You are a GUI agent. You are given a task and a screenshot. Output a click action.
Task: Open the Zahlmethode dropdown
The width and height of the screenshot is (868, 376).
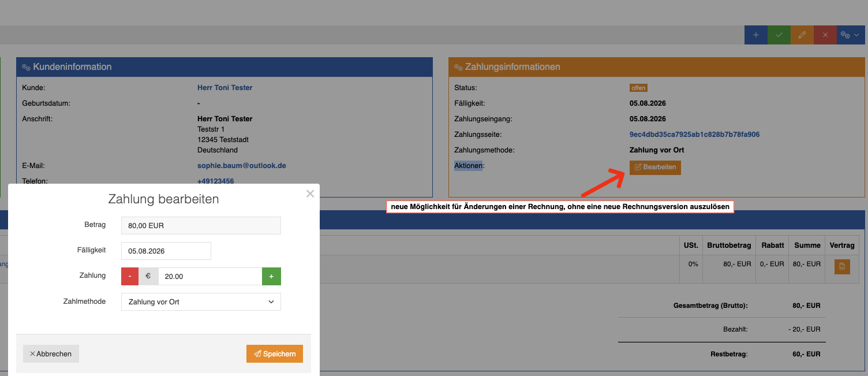tap(201, 302)
